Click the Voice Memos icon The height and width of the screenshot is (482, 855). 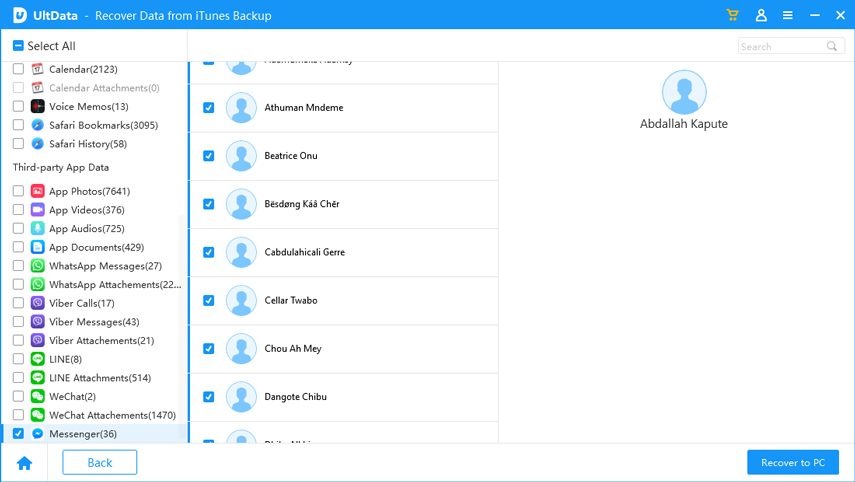click(x=38, y=106)
